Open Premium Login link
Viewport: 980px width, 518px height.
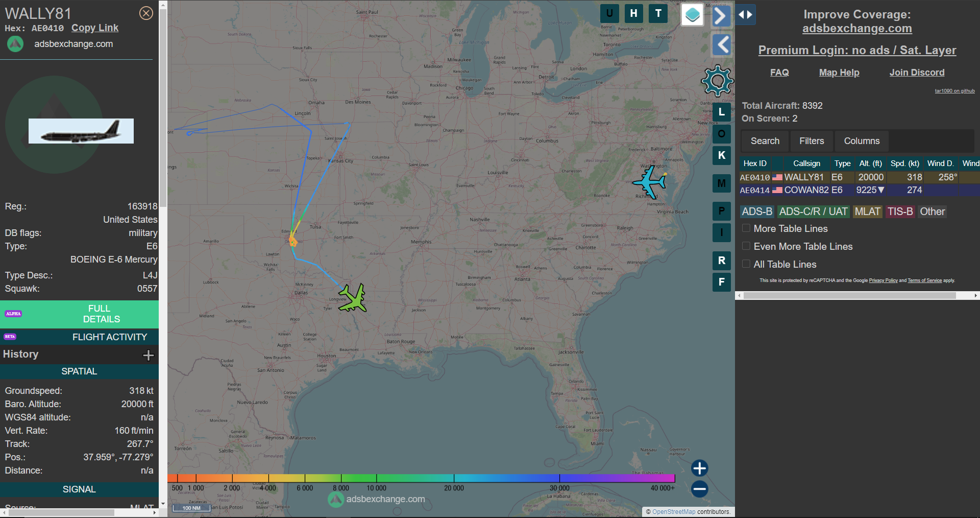pos(857,50)
